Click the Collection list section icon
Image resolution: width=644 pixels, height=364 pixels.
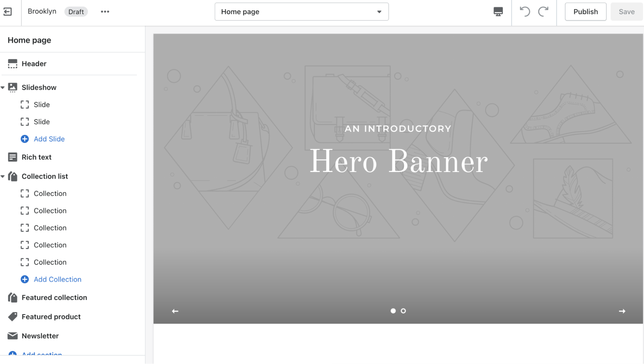tap(12, 176)
